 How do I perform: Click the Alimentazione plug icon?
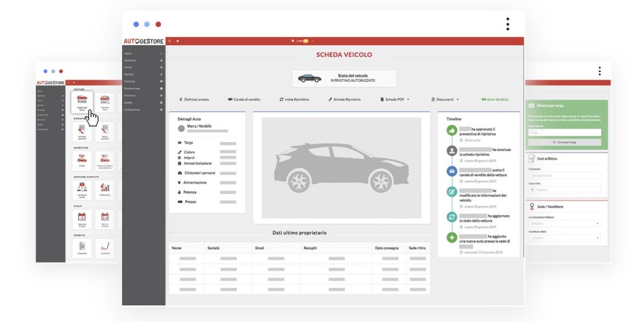point(179,182)
